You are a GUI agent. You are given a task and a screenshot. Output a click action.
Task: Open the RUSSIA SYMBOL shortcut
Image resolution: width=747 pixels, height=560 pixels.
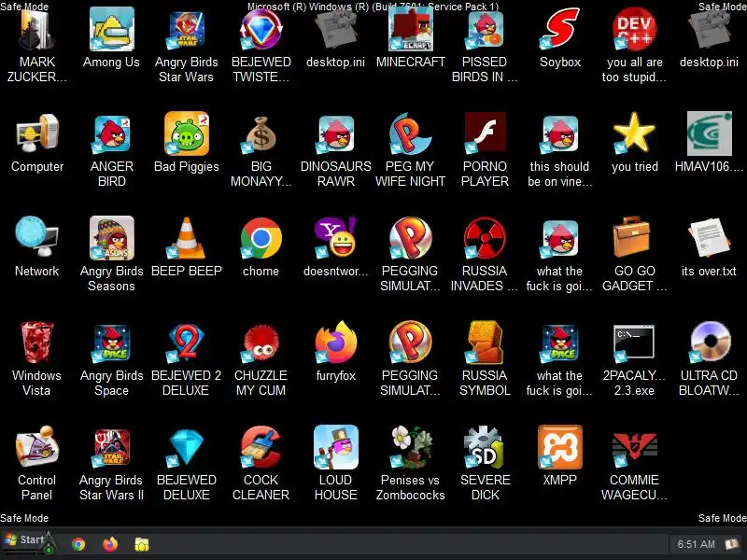[485, 343]
